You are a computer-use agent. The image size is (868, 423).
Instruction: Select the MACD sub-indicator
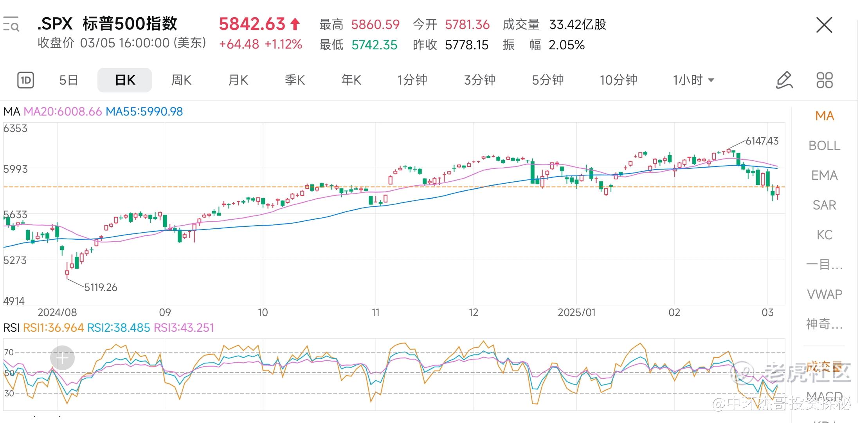point(825,396)
